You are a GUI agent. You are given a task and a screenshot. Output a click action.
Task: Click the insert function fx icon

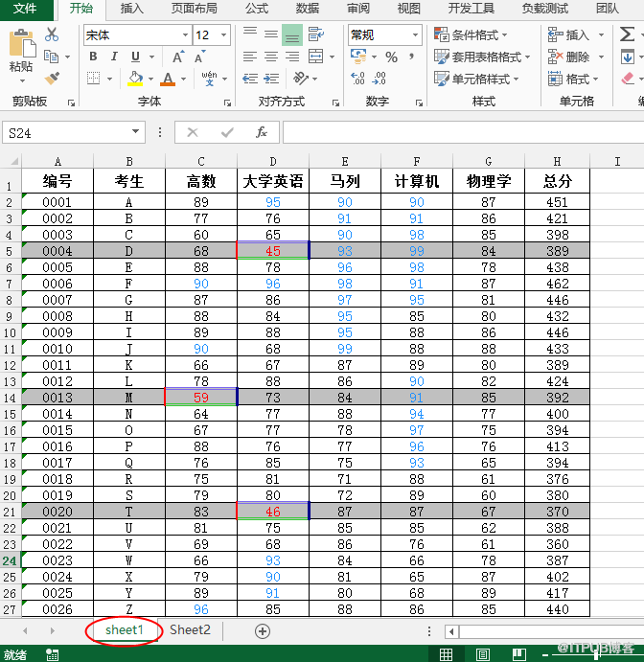(261, 132)
